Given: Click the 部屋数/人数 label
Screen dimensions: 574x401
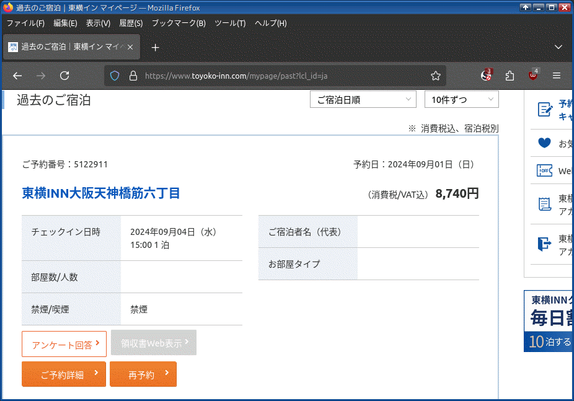Looking at the screenshot, I should coord(55,277).
